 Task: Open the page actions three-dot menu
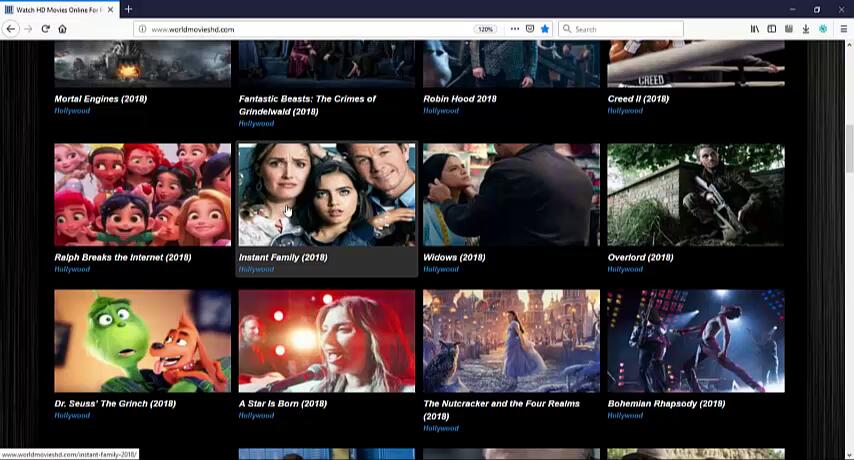[514, 29]
